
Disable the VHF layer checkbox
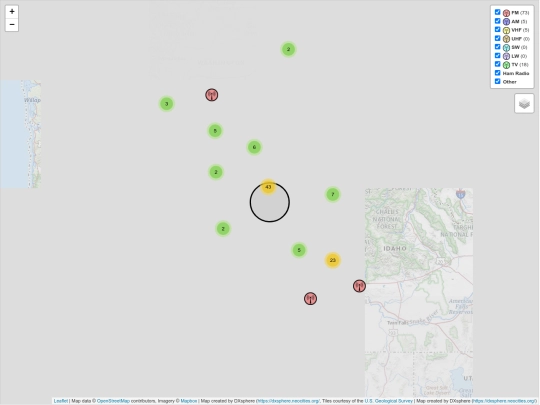click(x=497, y=30)
